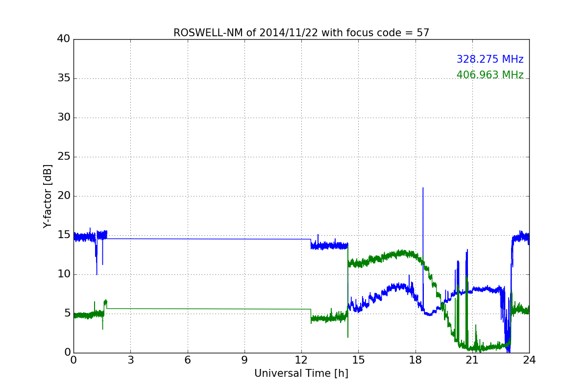Select the blue 328.275 MHz legend label
This screenshot has height=392, width=588.
click(490, 59)
